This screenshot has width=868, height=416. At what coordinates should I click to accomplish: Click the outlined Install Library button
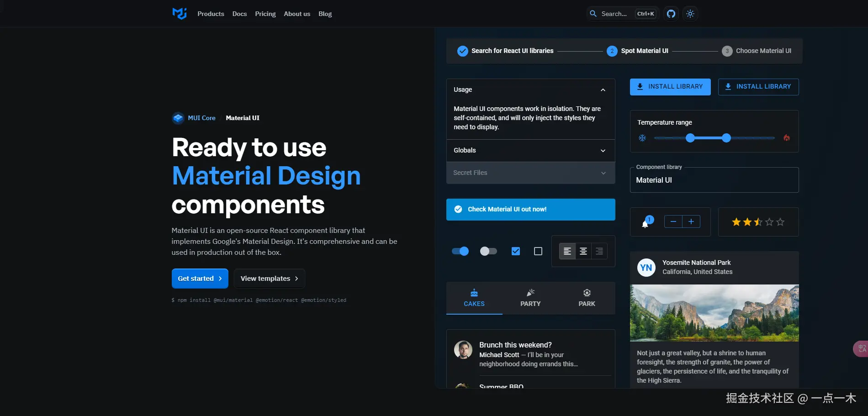click(758, 87)
